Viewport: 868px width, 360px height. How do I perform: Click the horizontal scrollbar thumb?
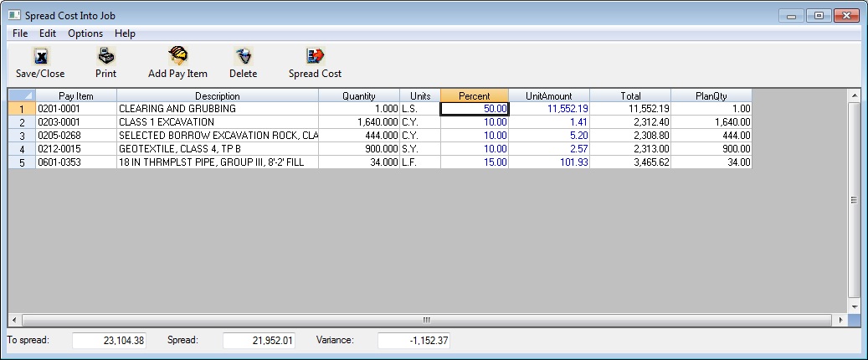click(x=427, y=320)
